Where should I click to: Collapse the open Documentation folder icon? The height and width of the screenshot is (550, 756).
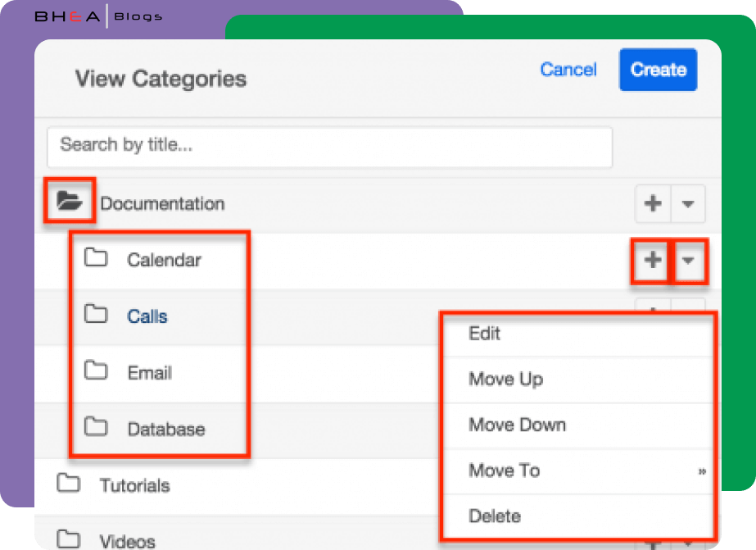[x=69, y=200]
